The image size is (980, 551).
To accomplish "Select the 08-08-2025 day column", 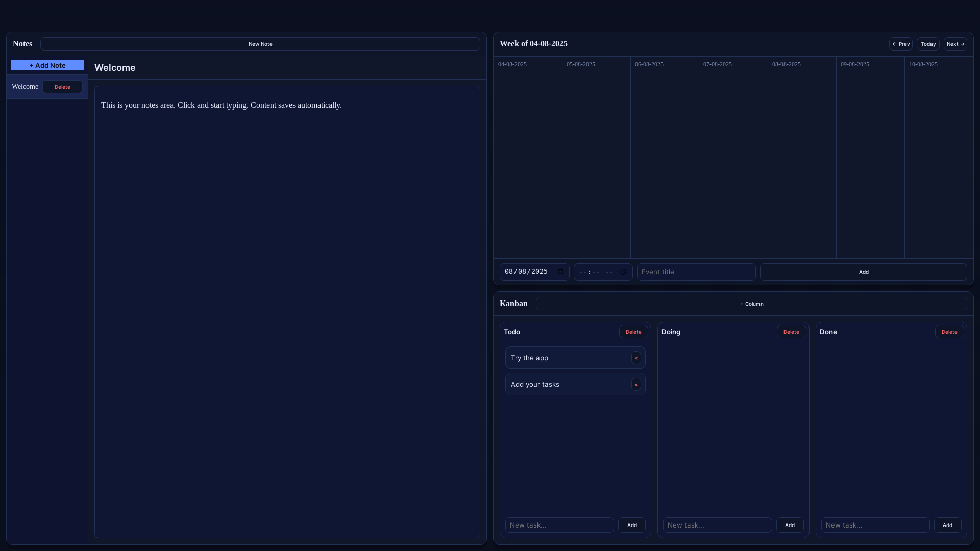I will (802, 157).
